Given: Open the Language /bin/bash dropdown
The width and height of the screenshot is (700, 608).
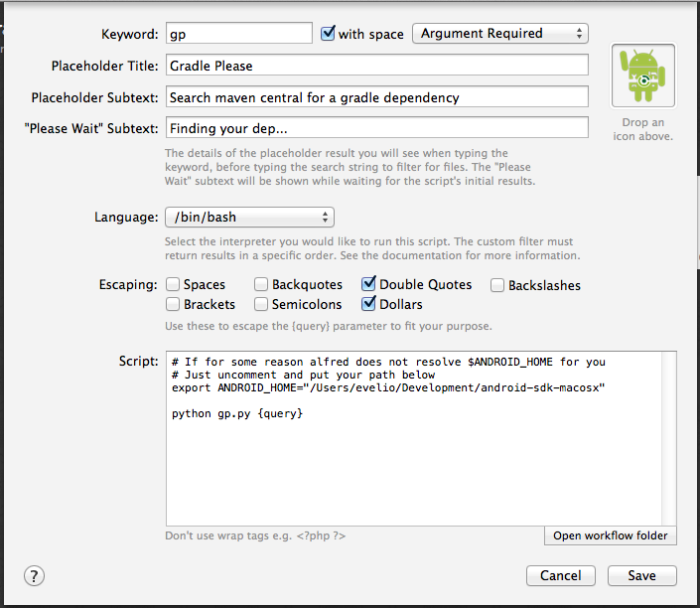Looking at the screenshot, I should click(x=249, y=218).
